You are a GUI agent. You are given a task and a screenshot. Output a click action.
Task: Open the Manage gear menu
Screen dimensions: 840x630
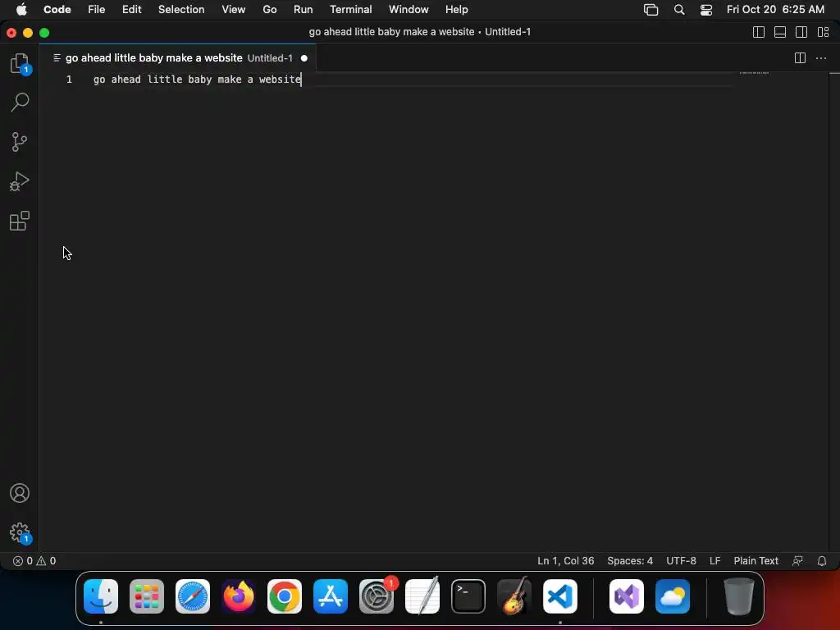[x=20, y=533]
